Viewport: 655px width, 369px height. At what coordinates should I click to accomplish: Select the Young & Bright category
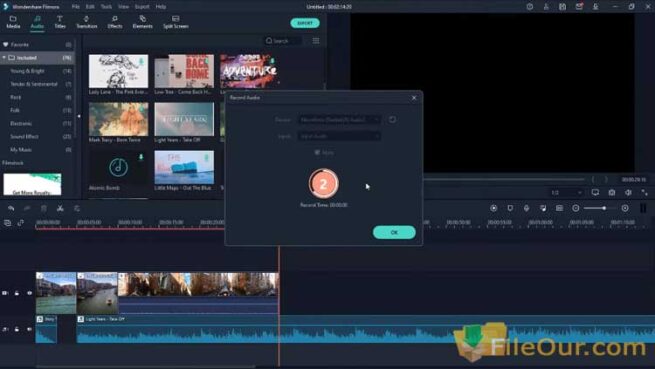click(x=37, y=71)
